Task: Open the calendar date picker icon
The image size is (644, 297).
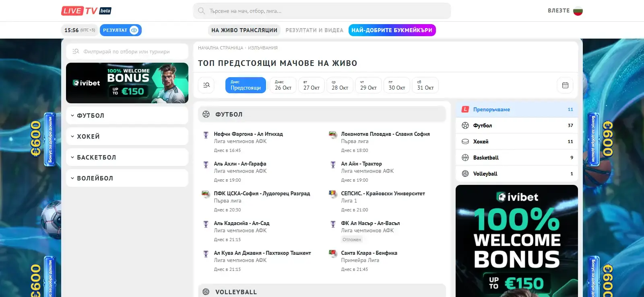Action: (565, 85)
